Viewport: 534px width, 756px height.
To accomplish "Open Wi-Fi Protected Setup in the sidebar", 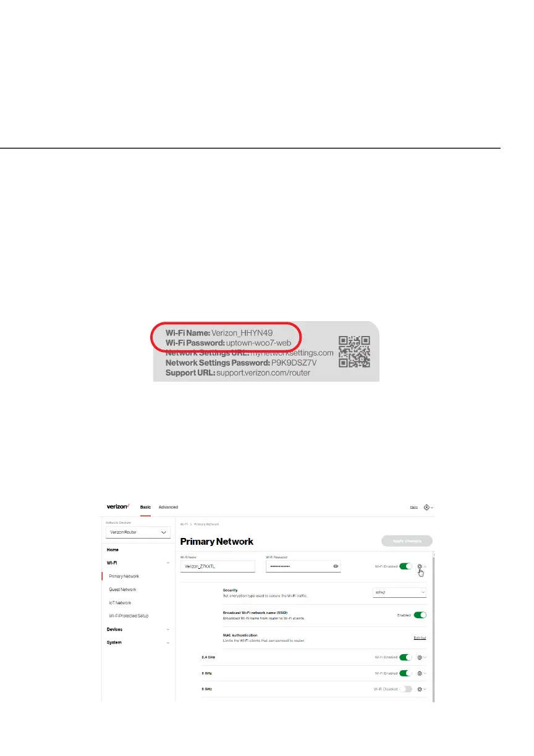I will 129,616.
